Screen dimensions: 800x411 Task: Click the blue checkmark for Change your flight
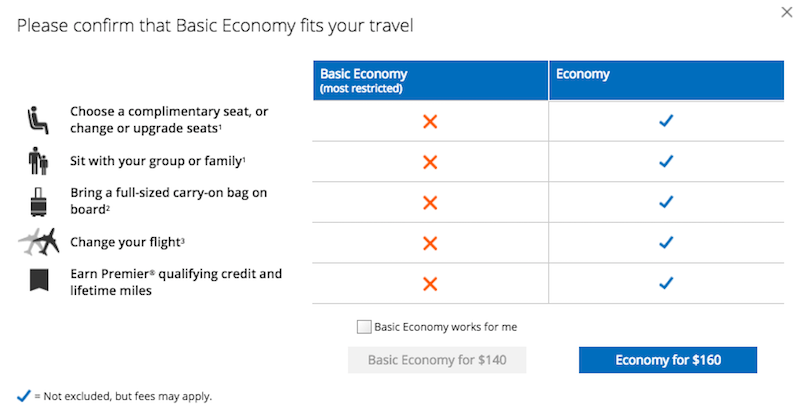[666, 242]
